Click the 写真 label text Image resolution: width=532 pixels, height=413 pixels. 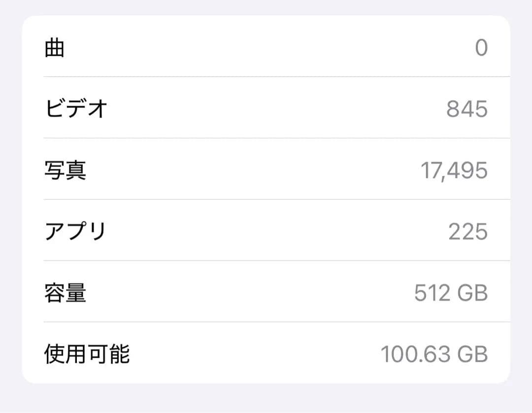click(64, 170)
